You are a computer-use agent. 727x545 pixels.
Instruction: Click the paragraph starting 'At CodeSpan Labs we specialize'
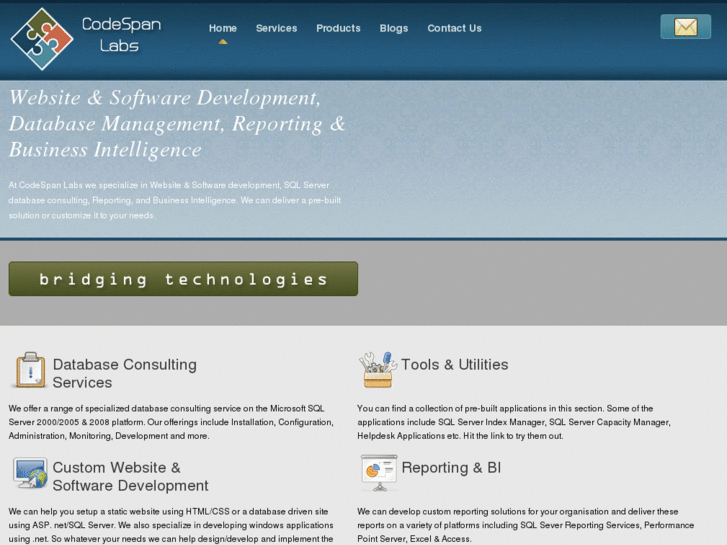pyautogui.click(x=175, y=200)
